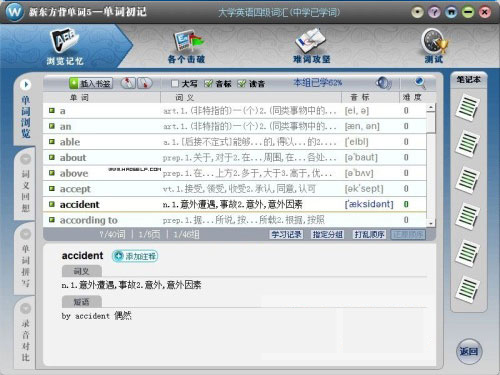Click the blue W application logo
The height and width of the screenshot is (375, 500).
(x=15, y=12)
